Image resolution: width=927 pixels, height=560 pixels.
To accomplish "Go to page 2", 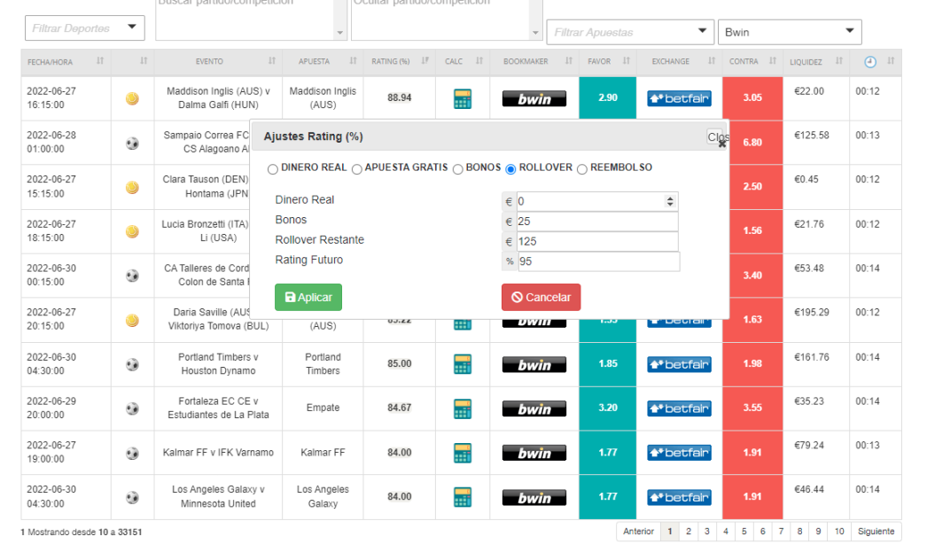I will [x=688, y=531].
